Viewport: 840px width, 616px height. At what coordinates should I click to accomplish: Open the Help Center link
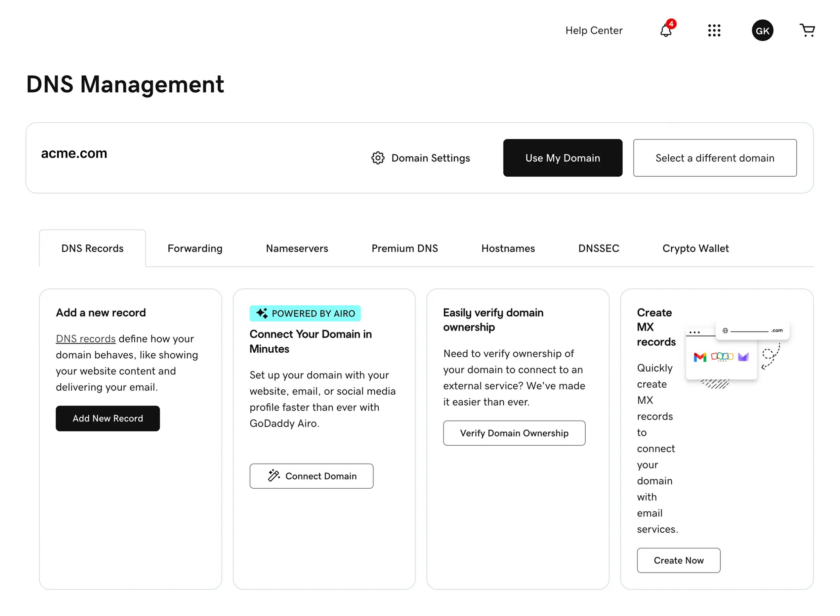(x=594, y=31)
